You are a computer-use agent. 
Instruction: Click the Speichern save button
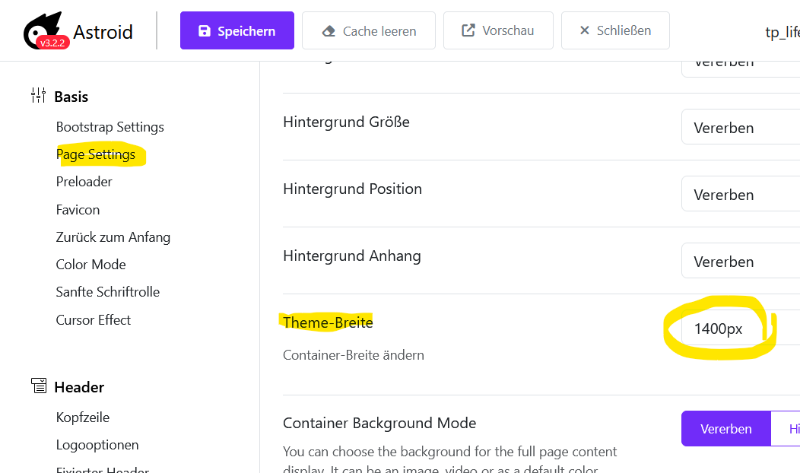pyautogui.click(x=237, y=31)
